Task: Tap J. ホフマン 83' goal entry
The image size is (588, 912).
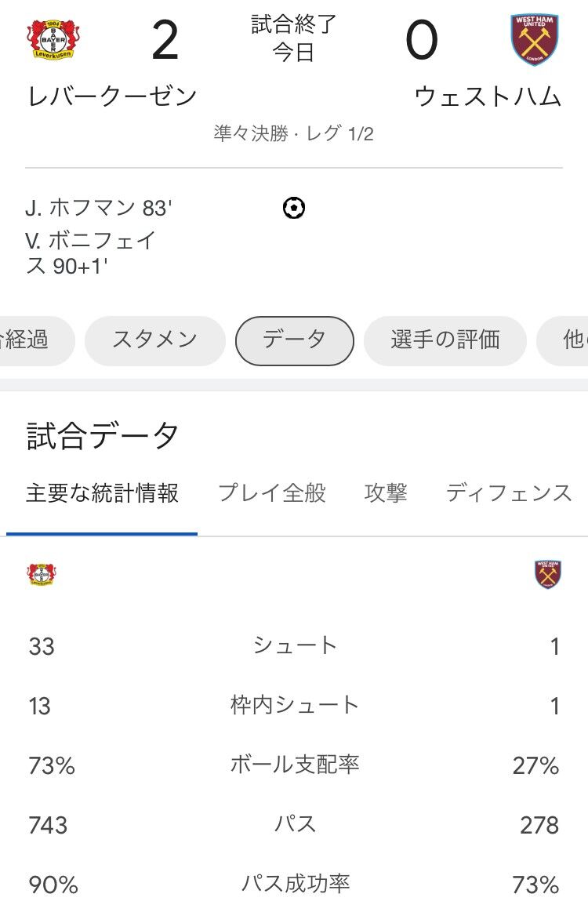Action: coord(99,208)
